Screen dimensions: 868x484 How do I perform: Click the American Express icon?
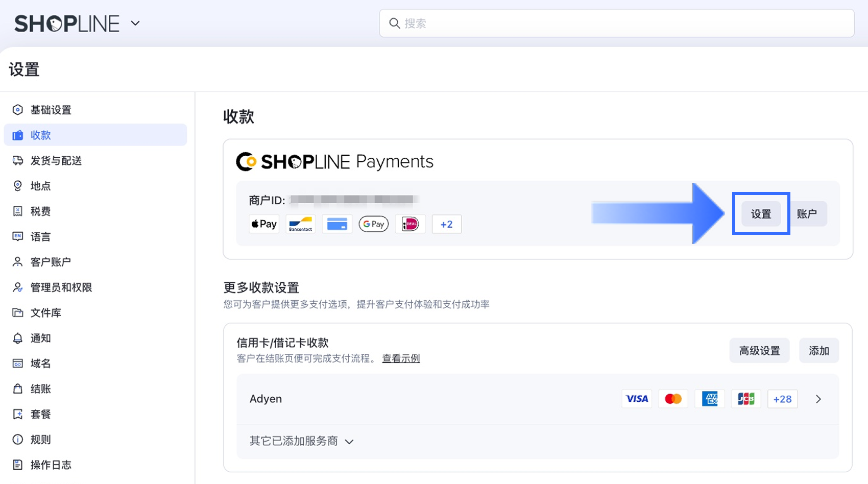tap(710, 399)
